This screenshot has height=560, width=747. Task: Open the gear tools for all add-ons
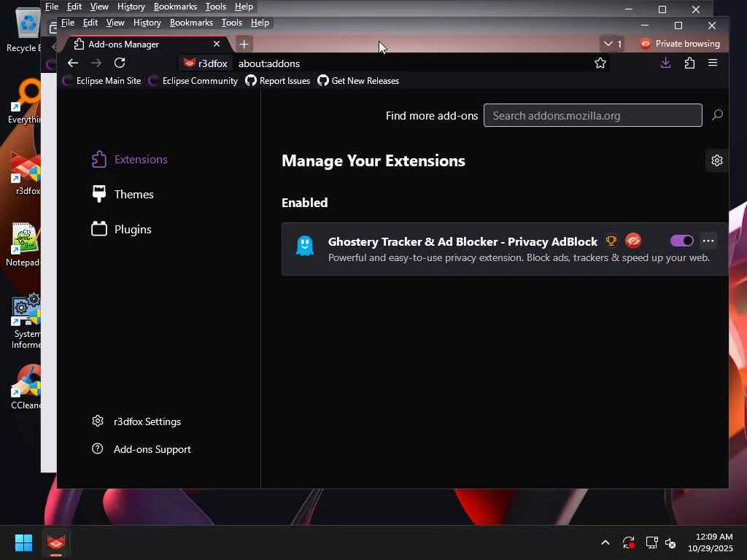(x=716, y=160)
